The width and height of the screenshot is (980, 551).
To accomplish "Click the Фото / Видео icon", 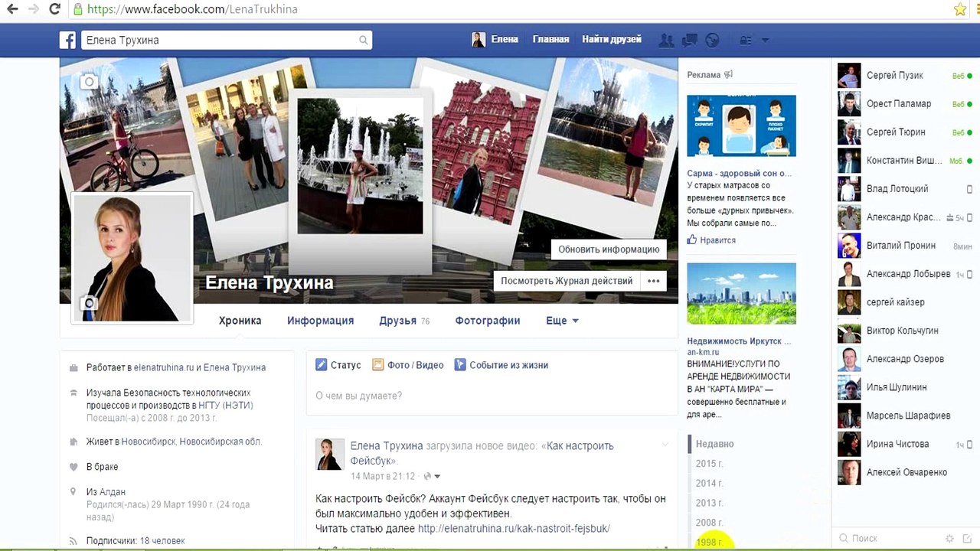I will [377, 365].
